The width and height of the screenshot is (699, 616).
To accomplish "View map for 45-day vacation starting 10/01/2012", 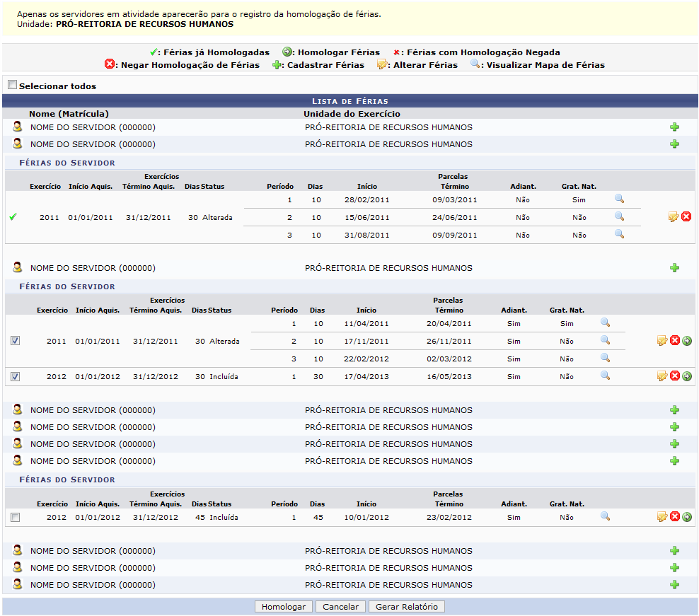I will 605,516.
